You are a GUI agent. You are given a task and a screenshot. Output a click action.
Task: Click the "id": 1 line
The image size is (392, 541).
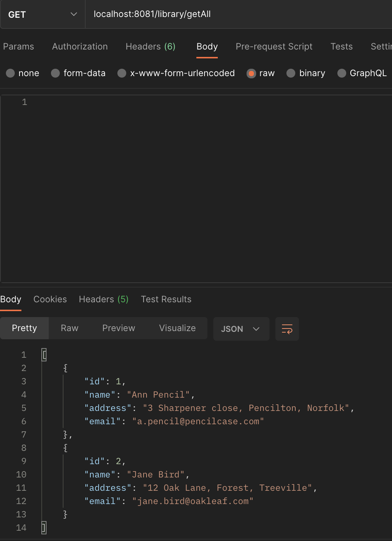(x=105, y=381)
